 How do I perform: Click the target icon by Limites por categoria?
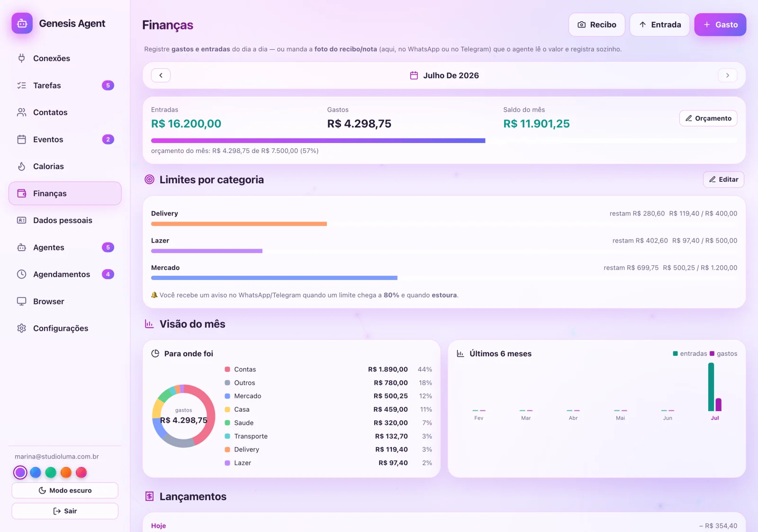150,180
